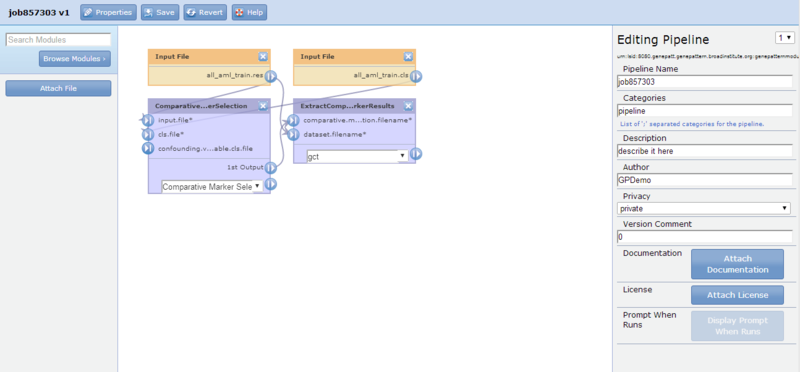Image resolution: width=800 pixels, height=372 pixels.
Task: Edit the Version Comment field
Action: pyautogui.click(x=705, y=237)
